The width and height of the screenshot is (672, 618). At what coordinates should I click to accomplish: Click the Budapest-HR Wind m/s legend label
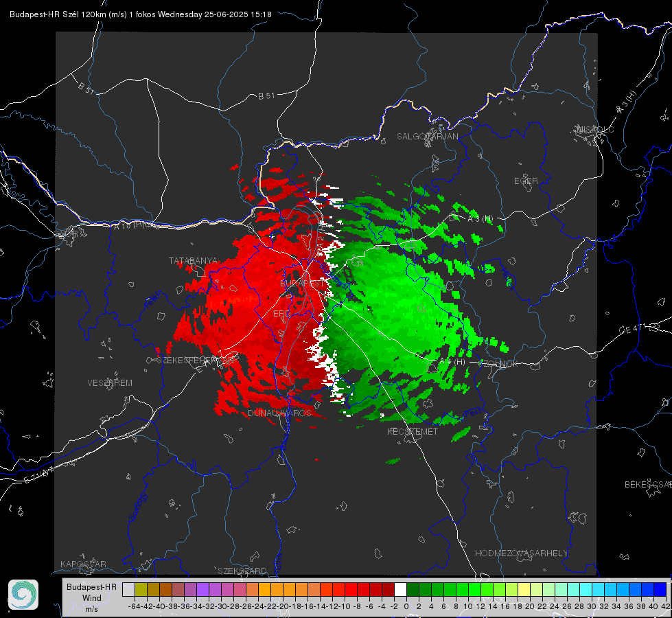[x=92, y=598]
